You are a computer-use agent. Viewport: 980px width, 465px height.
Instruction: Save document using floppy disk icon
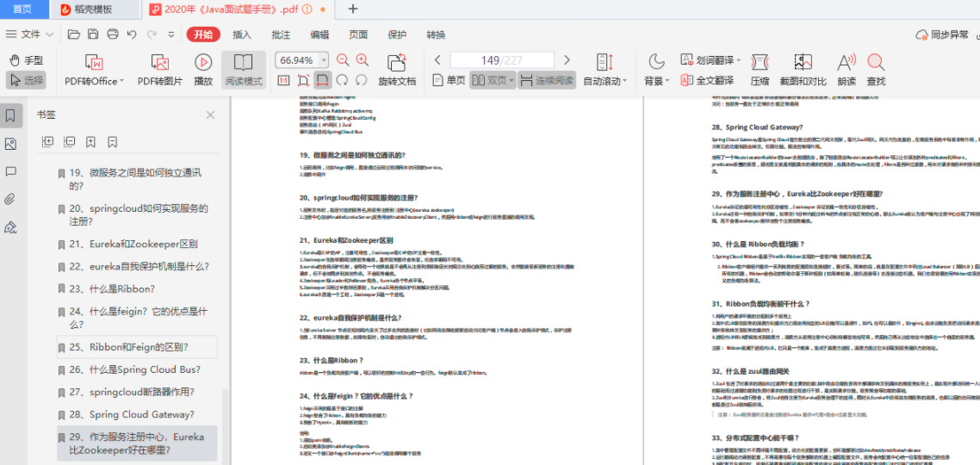pyautogui.click(x=93, y=34)
